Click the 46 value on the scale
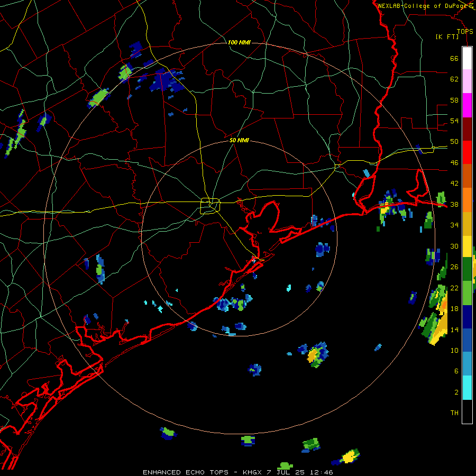The image size is (476, 476). tap(454, 163)
